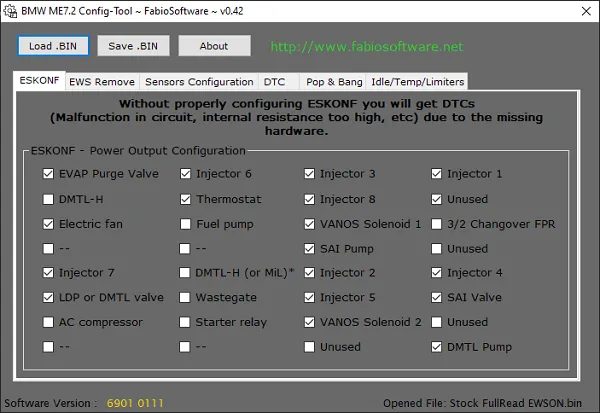Toggle the Thermostat checkbox

point(185,199)
